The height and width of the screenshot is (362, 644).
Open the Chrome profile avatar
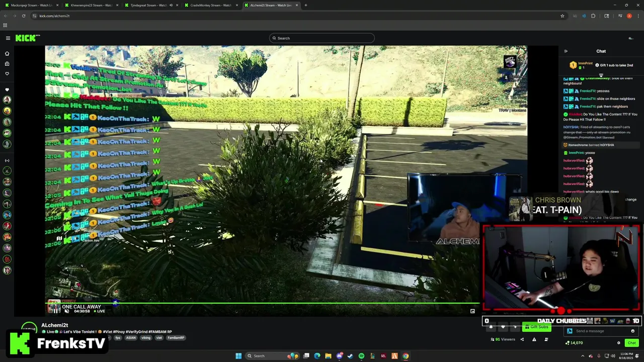(x=629, y=16)
